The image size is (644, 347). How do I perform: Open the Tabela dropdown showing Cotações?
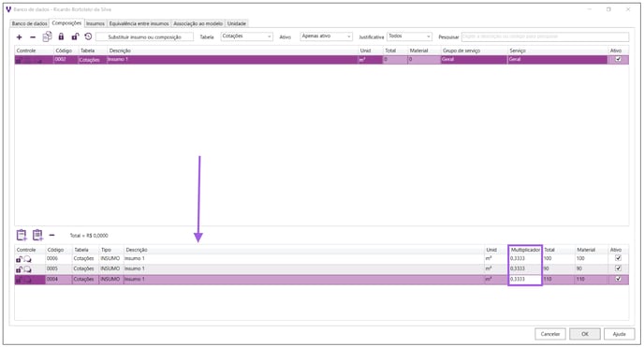[x=247, y=36]
